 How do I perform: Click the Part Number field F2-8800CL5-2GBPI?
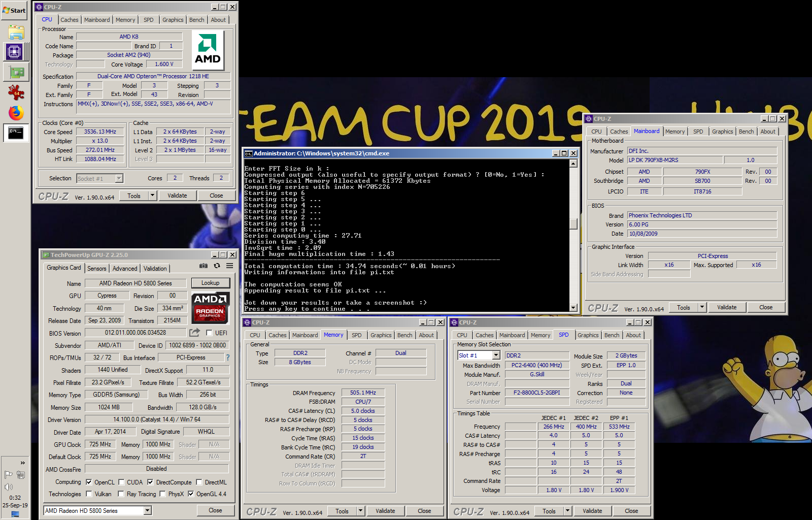point(537,393)
